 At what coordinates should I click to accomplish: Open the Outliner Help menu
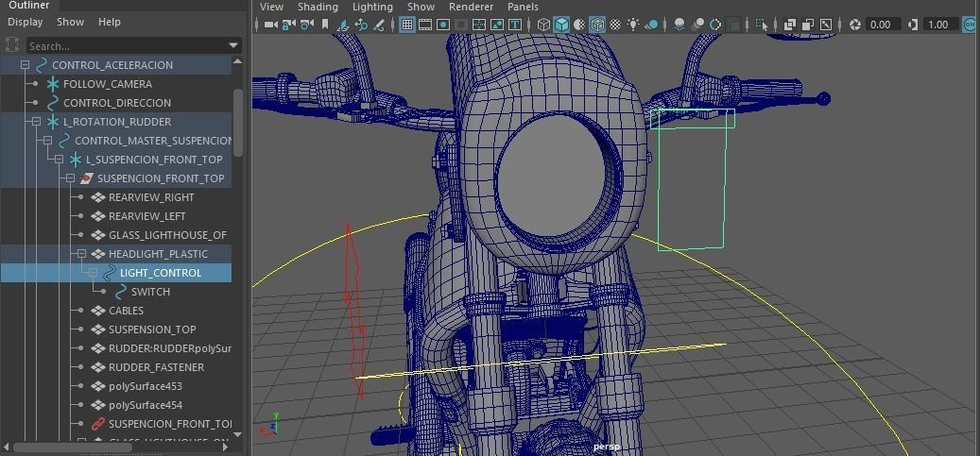click(110, 22)
